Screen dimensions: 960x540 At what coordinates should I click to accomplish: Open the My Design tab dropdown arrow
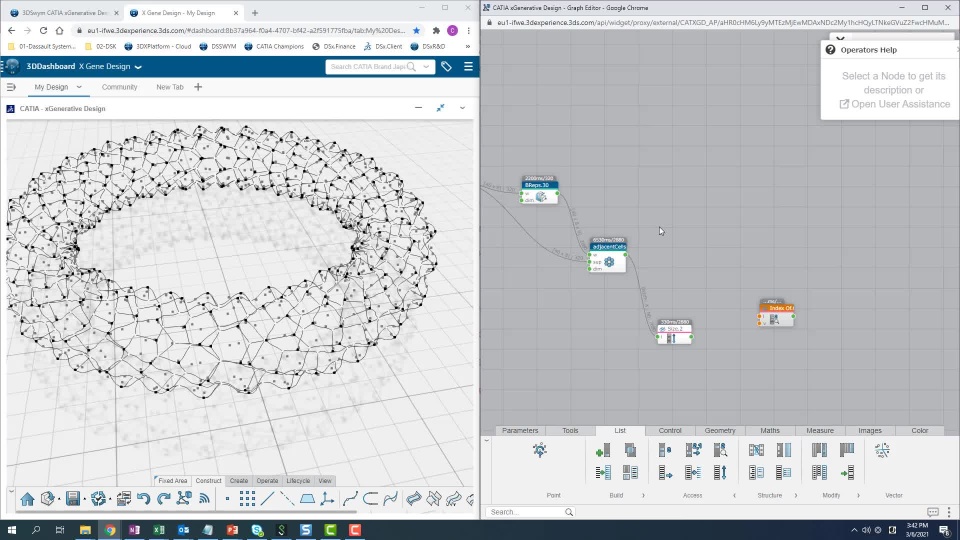click(79, 87)
